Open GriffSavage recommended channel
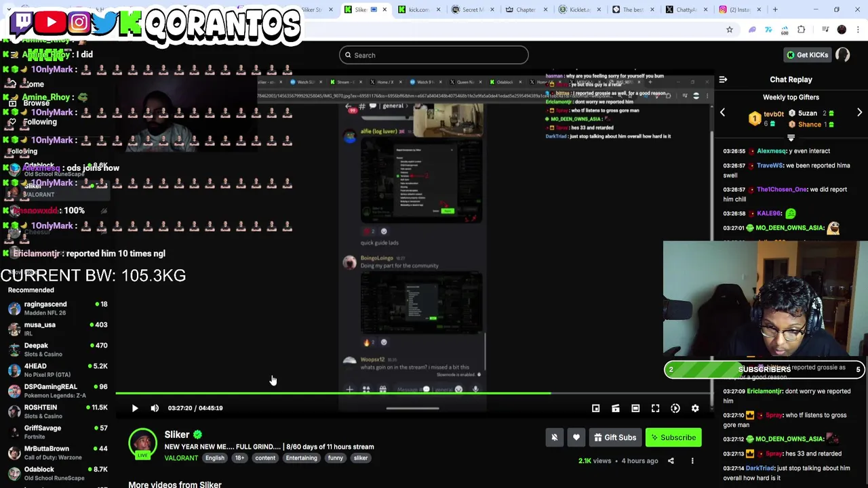 tap(58, 432)
